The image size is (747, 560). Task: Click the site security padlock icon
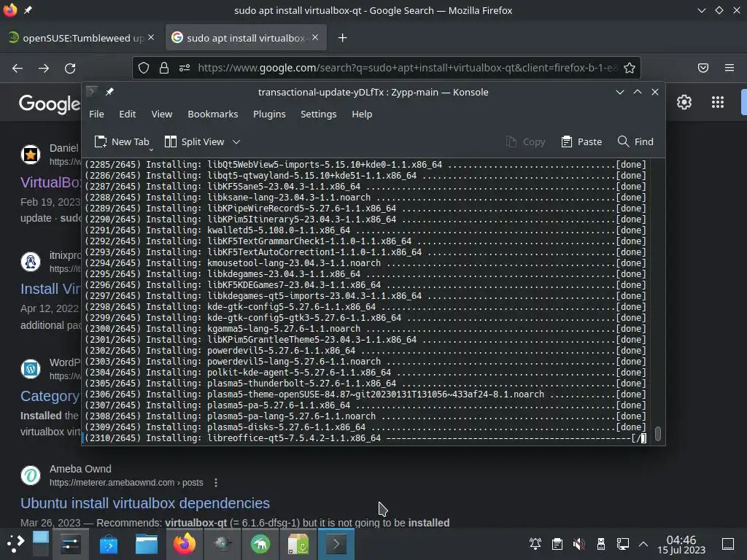pyautogui.click(x=164, y=68)
